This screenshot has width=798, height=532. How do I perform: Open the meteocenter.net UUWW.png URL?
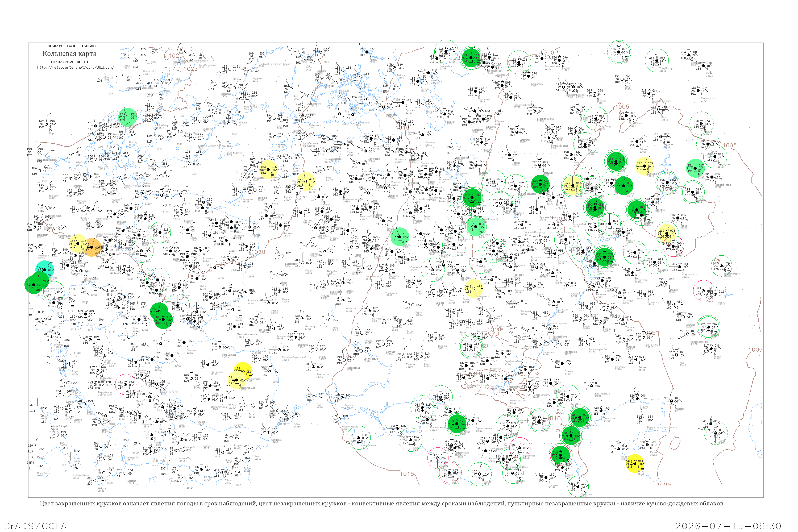(x=75, y=68)
